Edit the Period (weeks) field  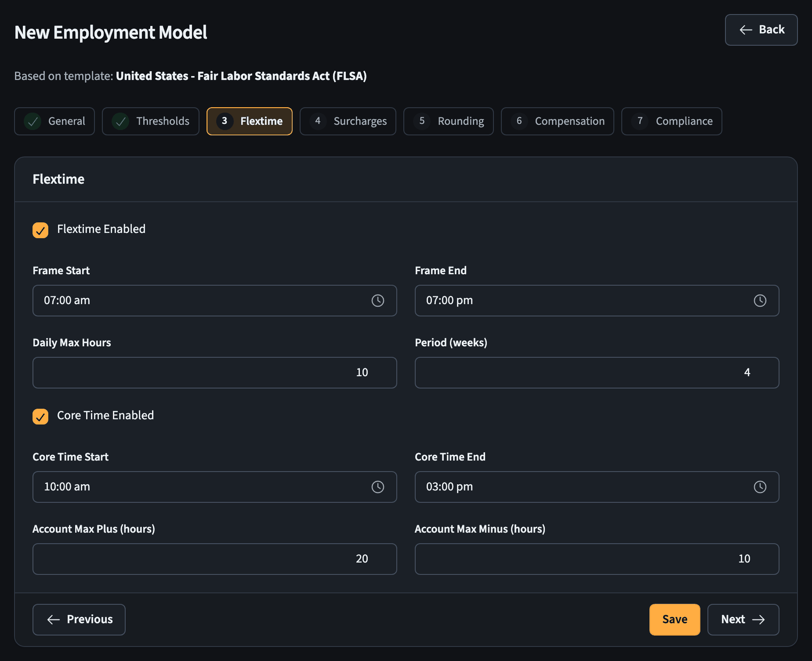pyautogui.click(x=597, y=373)
